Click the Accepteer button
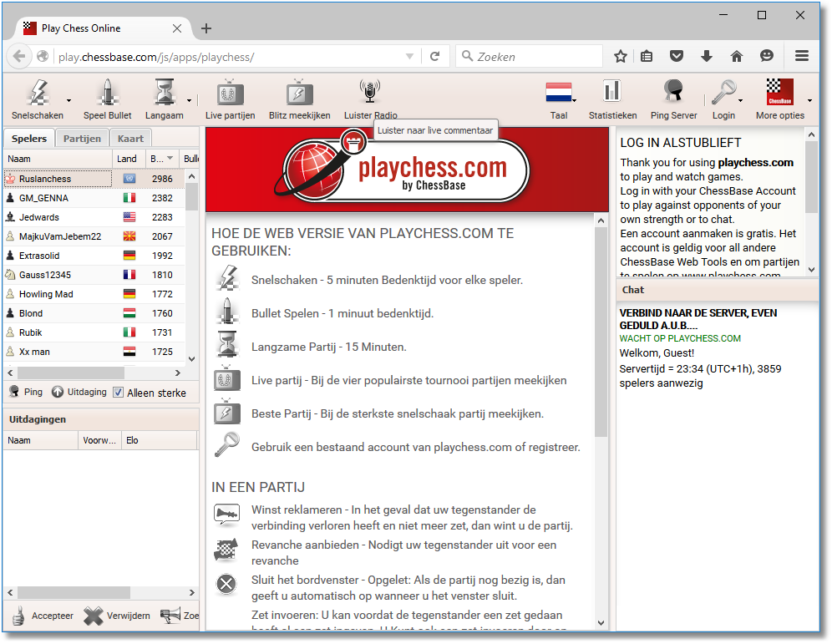Image resolution: width=832 pixels, height=644 pixels. point(42,616)
